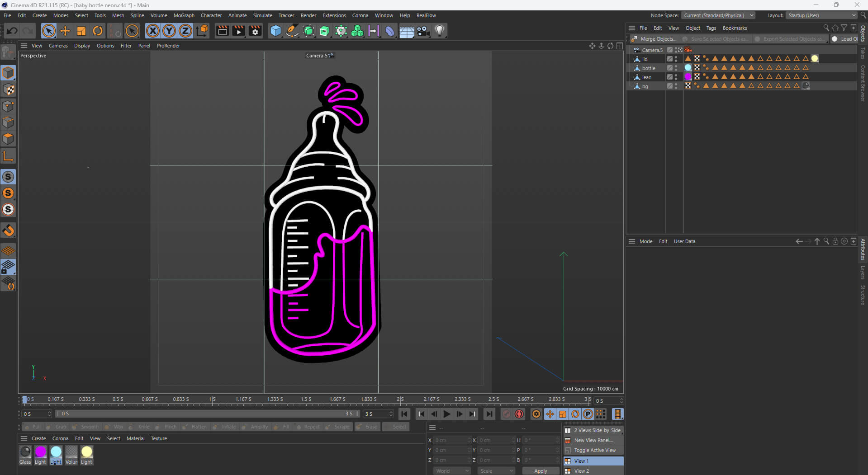Click Render to Picture Viewer icon
Screen dimensions: 868x475
pos(238,31)
